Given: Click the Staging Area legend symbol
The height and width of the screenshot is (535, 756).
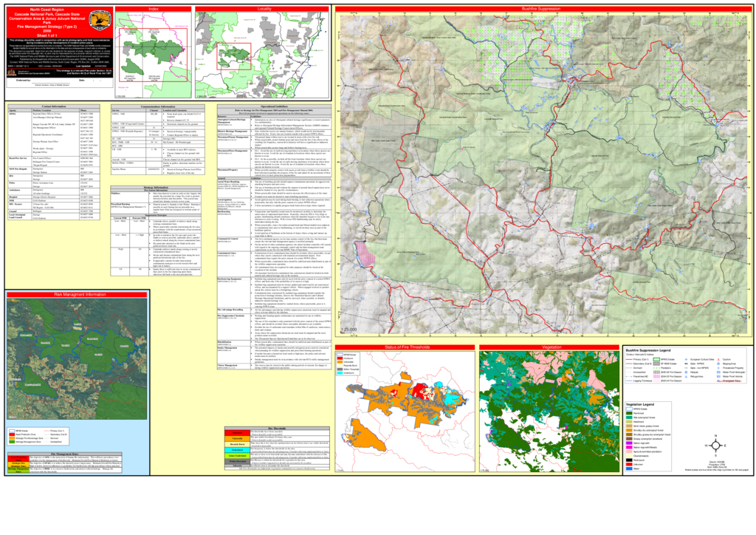Looking at the screenshot, I should [718, 364].
